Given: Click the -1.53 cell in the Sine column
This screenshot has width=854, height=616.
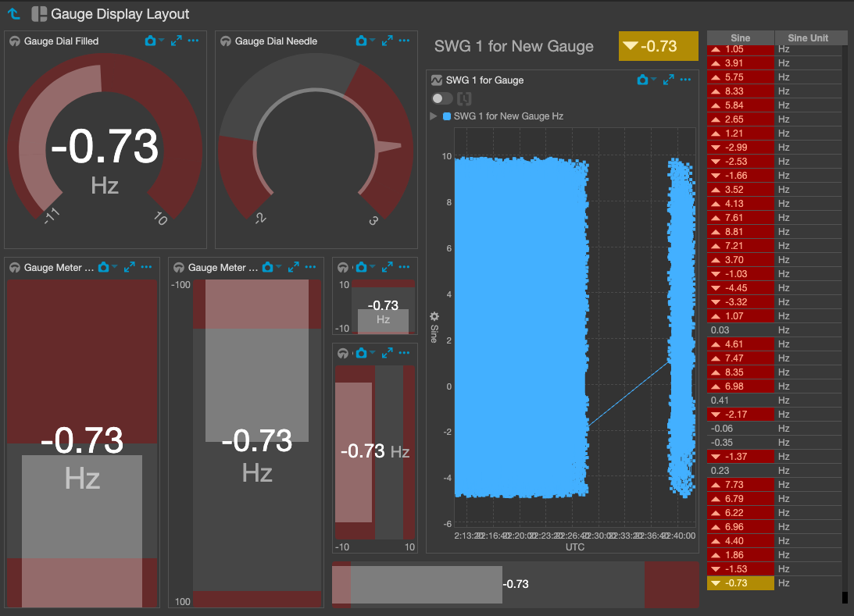Looking at the screenshot, I should [x=741, y=569].
